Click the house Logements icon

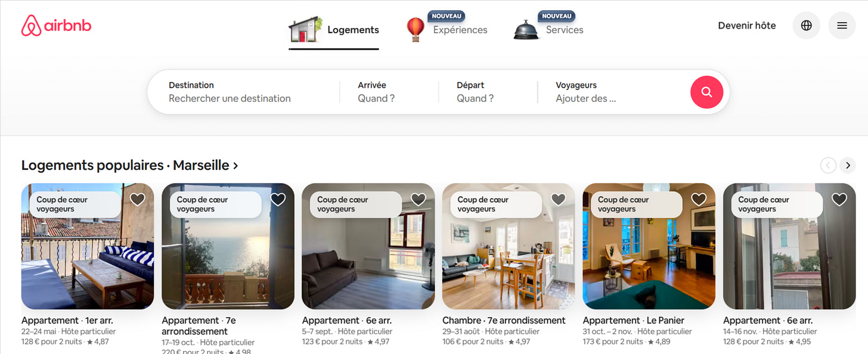tap(305, 29)
